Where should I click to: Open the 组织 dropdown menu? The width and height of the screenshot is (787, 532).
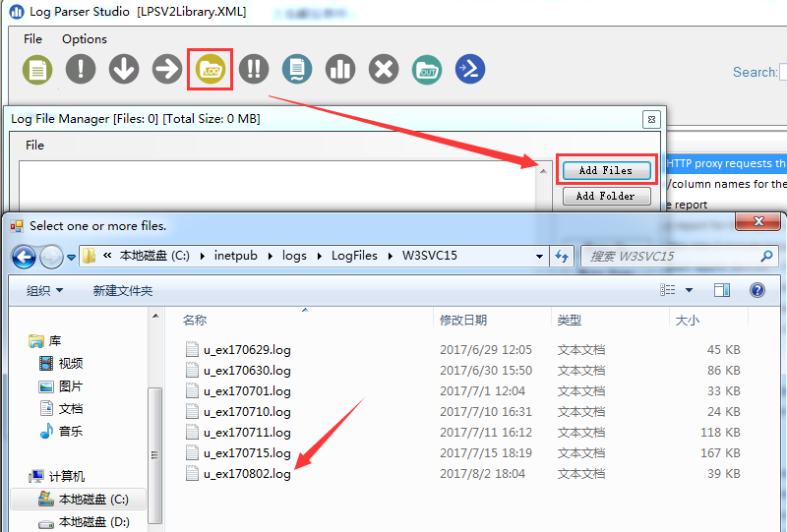[x=44, y=291]
